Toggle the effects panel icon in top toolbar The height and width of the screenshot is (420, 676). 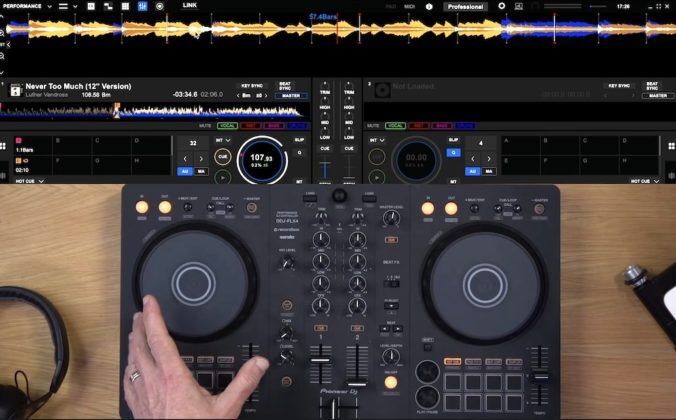pyautogui.click(x=91, y=6)
